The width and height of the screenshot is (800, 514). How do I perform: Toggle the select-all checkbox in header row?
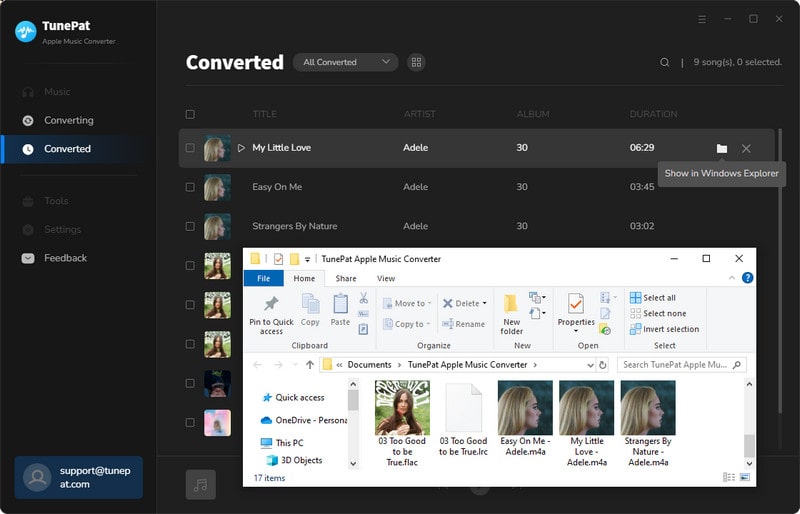(x=190, y=114)
